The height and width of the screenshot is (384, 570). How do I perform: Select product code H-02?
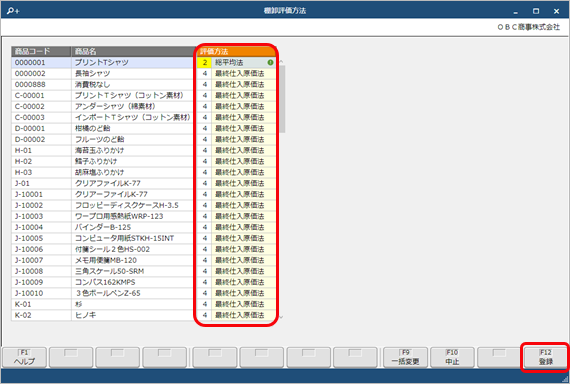(23, 161)
